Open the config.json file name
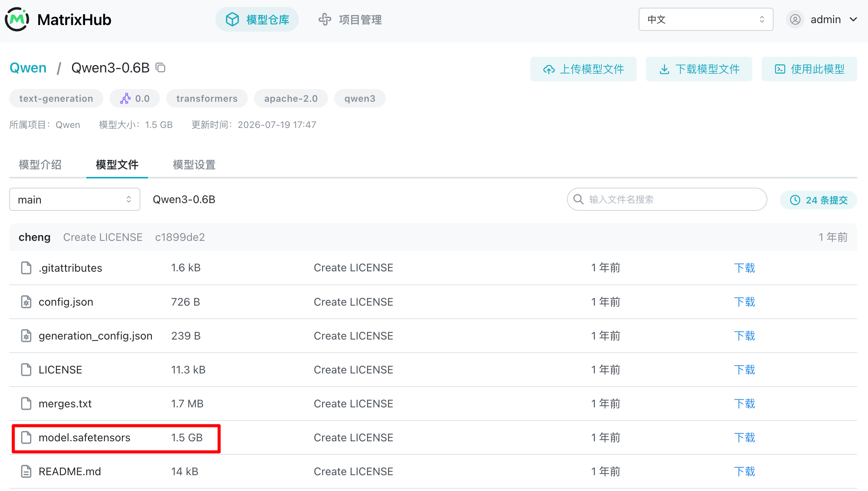Image resolution: width=868 pixels, height=491 pixels. pos(66,302)
